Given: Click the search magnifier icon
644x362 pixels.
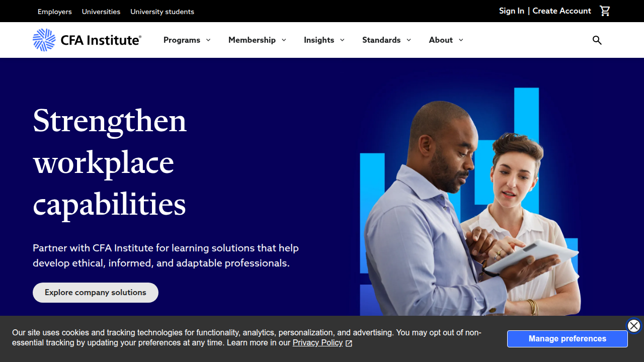Looking at the screenshot, I should tap(597, 40).
